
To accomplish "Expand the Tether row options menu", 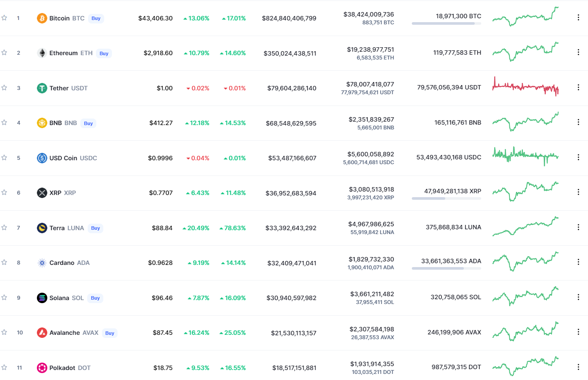I will [x=578, y=87].
